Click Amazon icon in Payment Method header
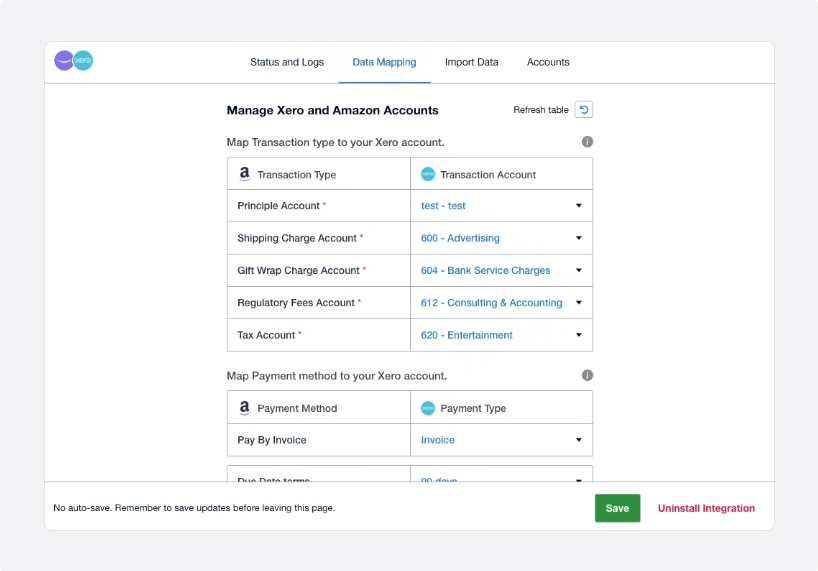Viewport: 818px width, 571px height. tap(244, 408)
